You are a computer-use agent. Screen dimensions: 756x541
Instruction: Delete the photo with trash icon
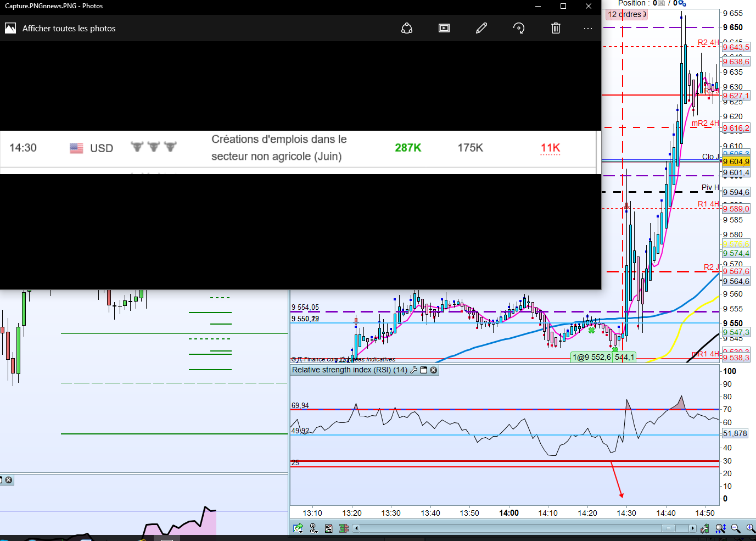[x=556, y=28]
